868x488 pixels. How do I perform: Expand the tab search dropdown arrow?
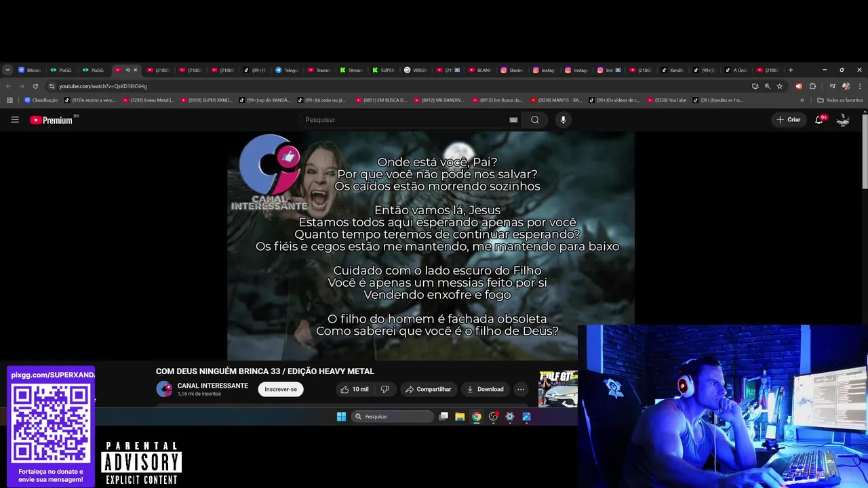(7, 70)
